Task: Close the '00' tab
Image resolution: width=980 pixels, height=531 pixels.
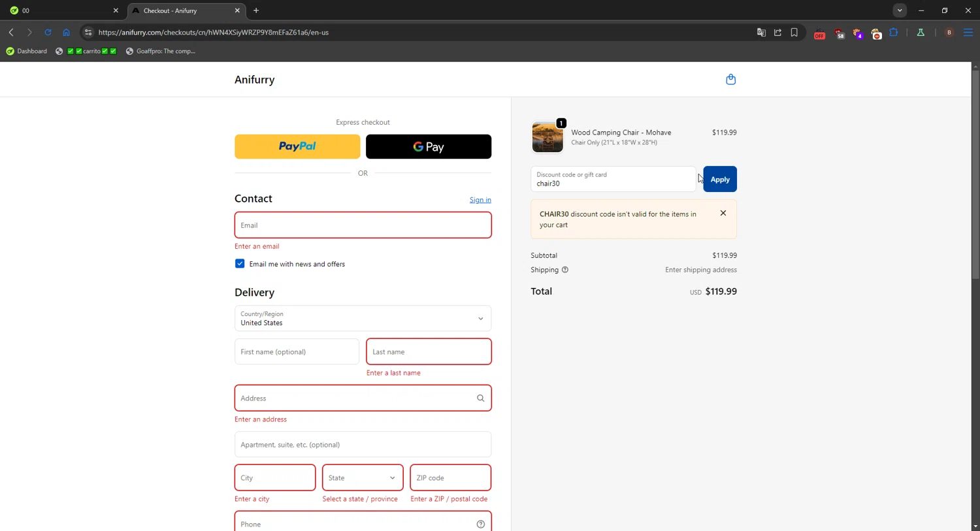Action: (x=116, y=10)
